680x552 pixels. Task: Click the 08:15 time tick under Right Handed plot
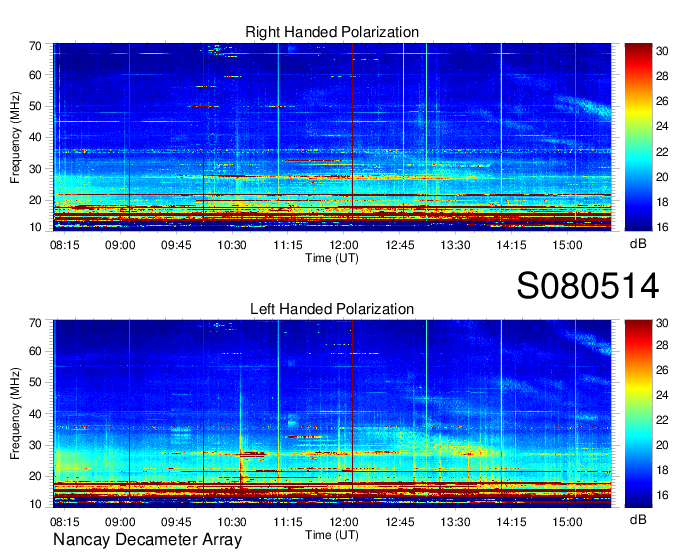65,245
